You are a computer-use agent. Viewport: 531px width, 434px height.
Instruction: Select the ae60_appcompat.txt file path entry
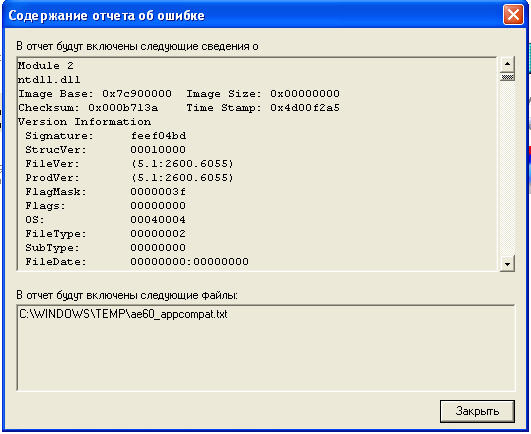(x=123, y=314)
